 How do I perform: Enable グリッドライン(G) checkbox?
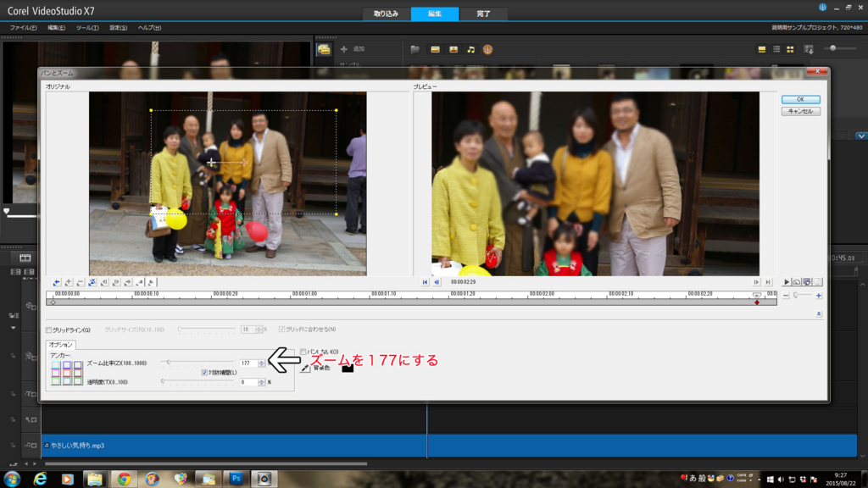pyautogui.click(x=48, y=330)
